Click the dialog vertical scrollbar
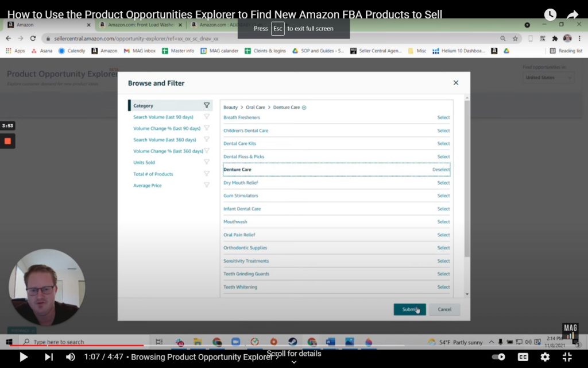Screen dimensions: 588x368 coord(467,178)
